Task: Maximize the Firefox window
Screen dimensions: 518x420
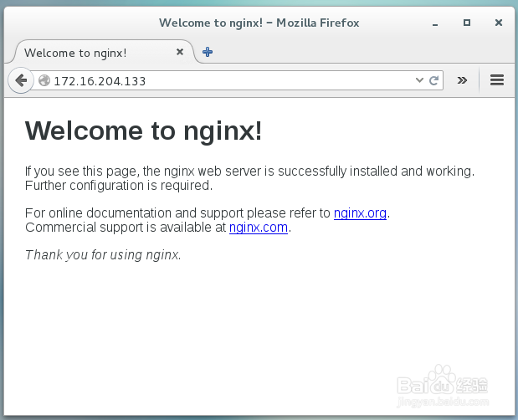Action: click(467, 23)
